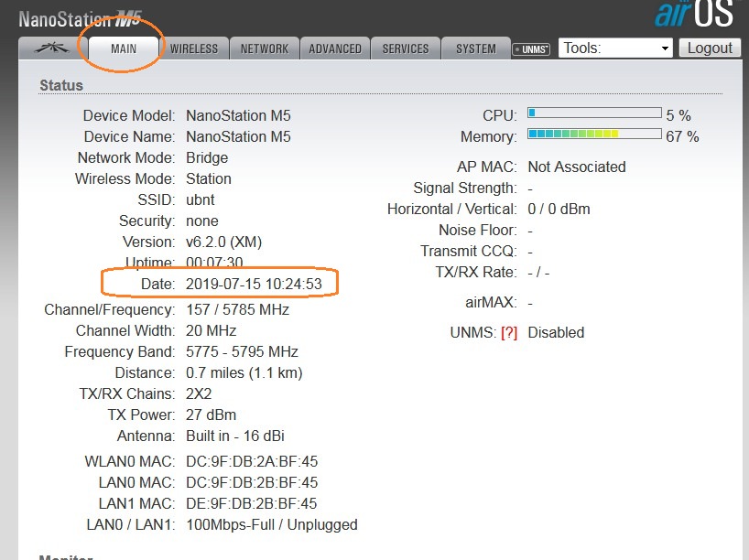This screenshot has height=560, width=749.
Task: Click the Noise Floor label
Action: [478, 230]
